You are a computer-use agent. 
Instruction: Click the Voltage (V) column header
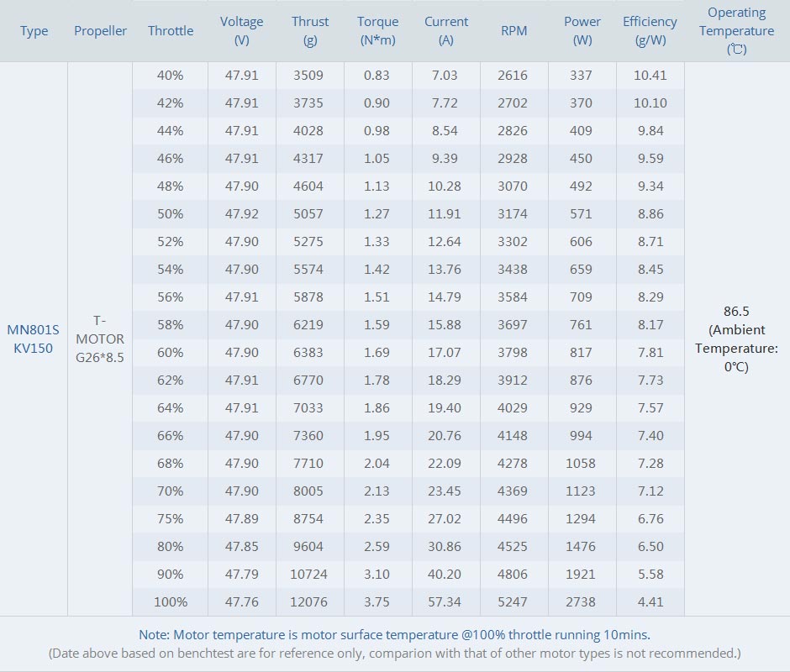click(241, 31)
